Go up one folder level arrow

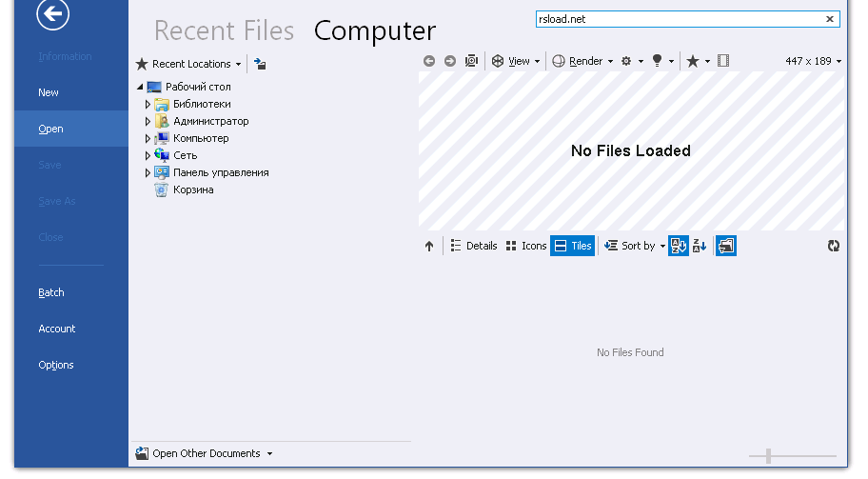pos(429,246)
